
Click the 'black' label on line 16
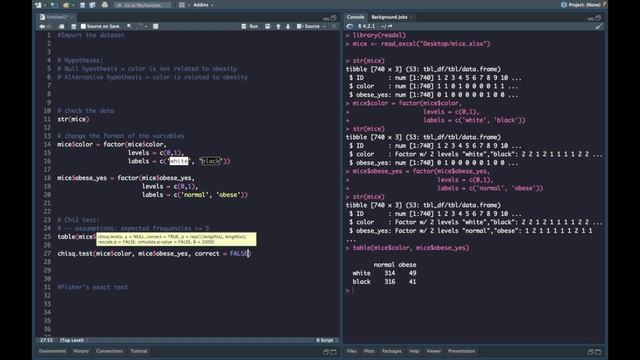[211, 161]
